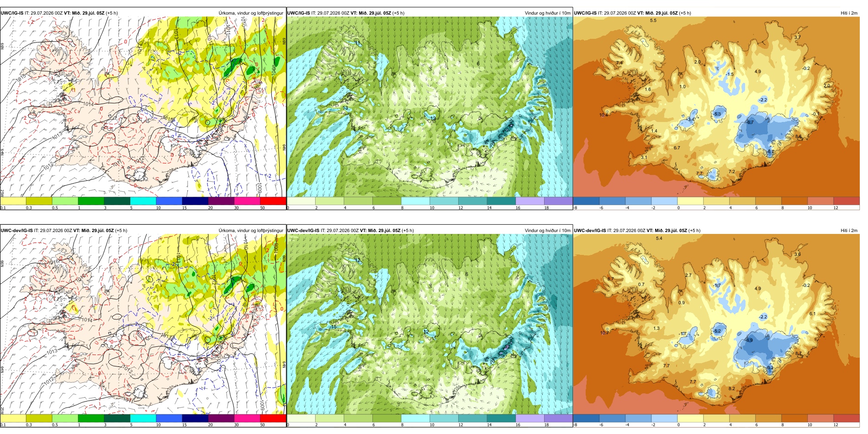
Task: Click wind speed label 13 on the top wind map
Action: click(x=345, y=108)
